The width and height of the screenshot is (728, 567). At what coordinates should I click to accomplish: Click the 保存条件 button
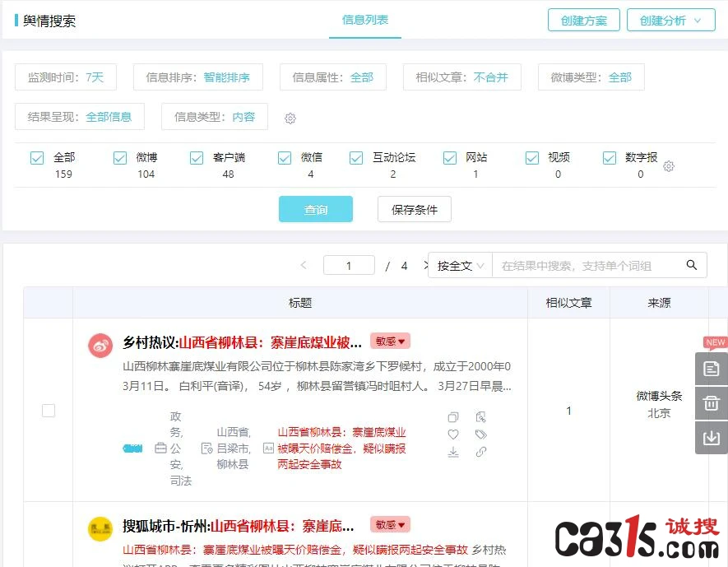pos(415,209)
